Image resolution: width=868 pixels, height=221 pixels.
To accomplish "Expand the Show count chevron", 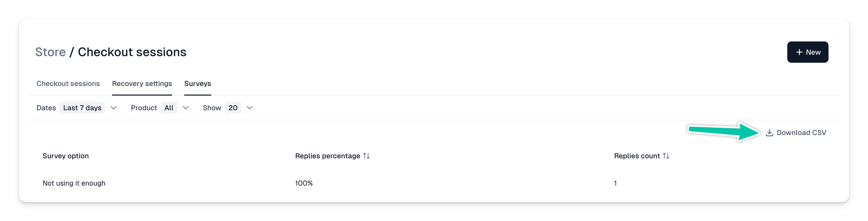I will (250, 108).
